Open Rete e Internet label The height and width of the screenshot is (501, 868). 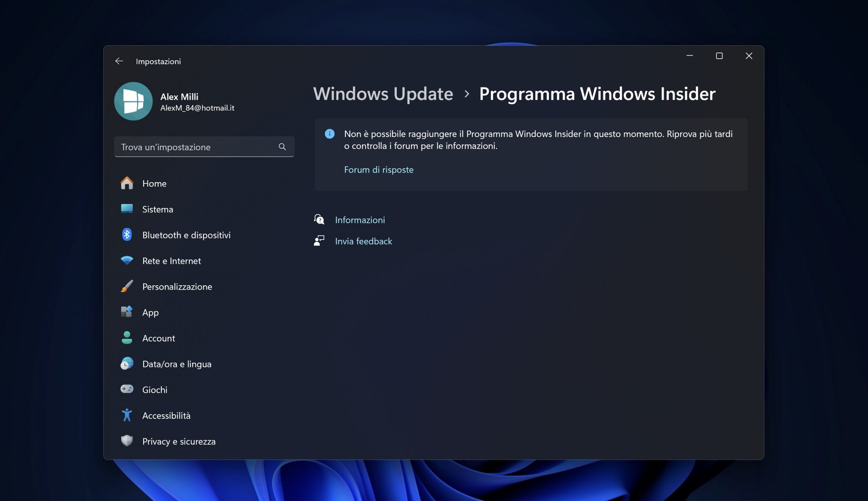[172, 261]
